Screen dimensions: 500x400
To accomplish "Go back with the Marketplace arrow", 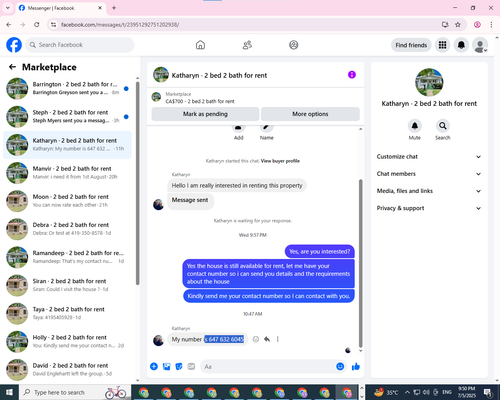I will pos(12,67).
